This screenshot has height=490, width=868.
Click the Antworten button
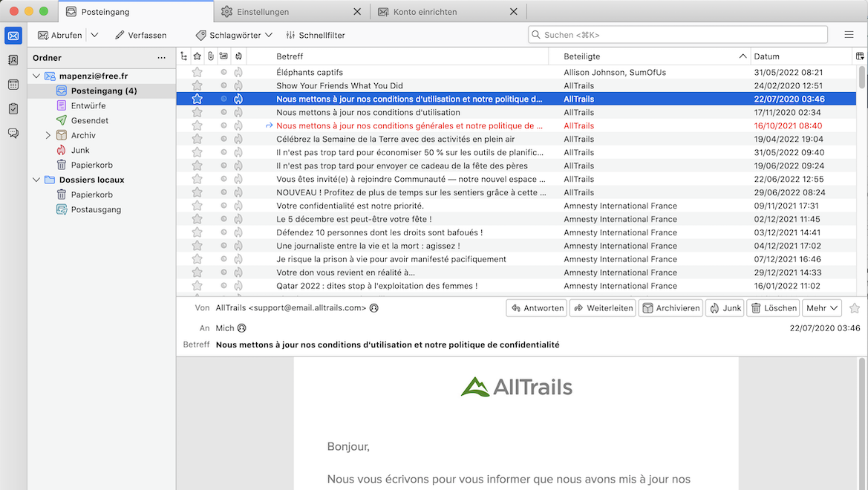[x=537, y=308]
